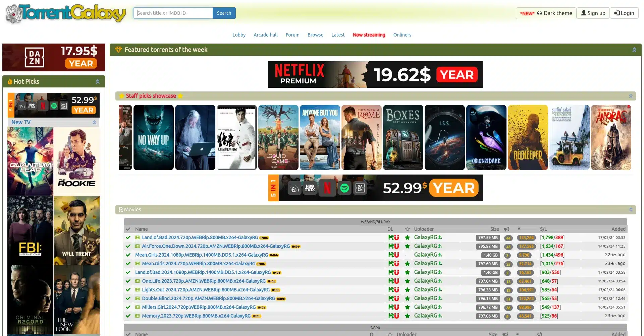Click the Login button
The height and width of the screenshot is (336, 644).
tap(624, 13)
